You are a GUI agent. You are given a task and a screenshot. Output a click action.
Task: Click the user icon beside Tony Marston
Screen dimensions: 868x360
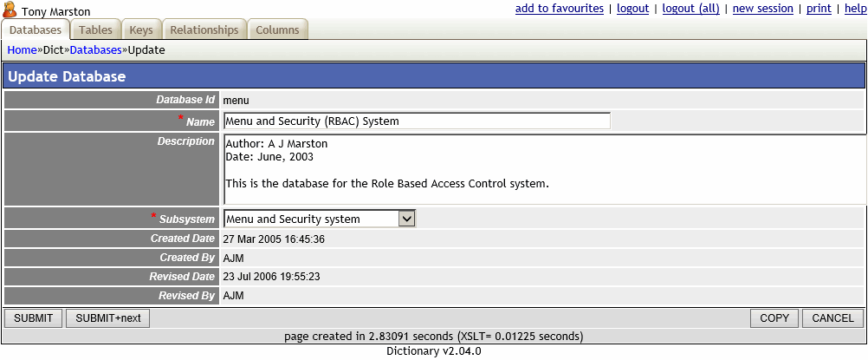click(x=10, y=10)
